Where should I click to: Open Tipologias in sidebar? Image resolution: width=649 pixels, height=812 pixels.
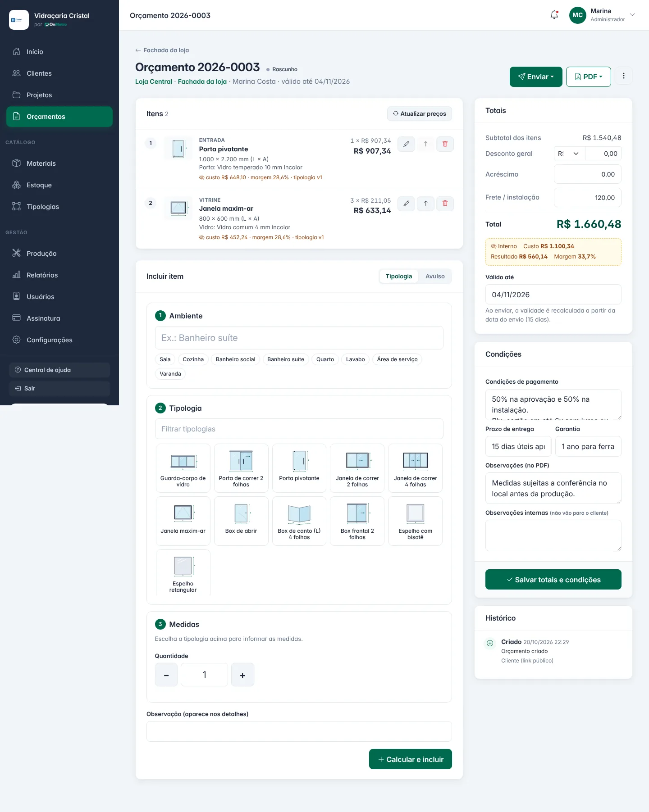click(59, 207)
